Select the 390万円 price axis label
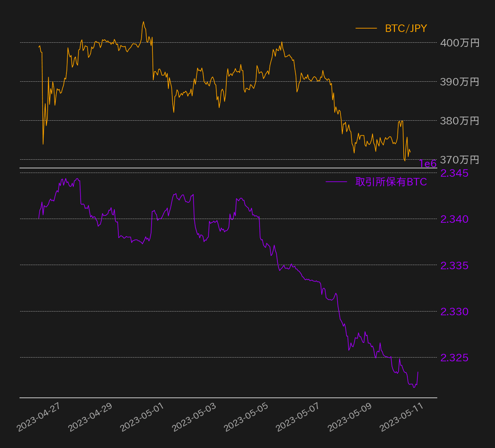 (x=460, y=82)
